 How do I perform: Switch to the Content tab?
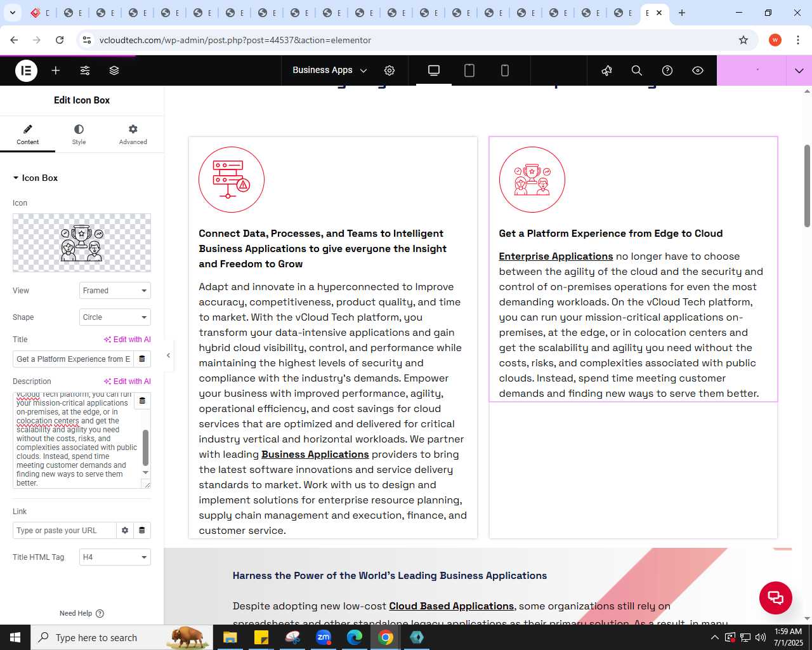tap(27, 135)
